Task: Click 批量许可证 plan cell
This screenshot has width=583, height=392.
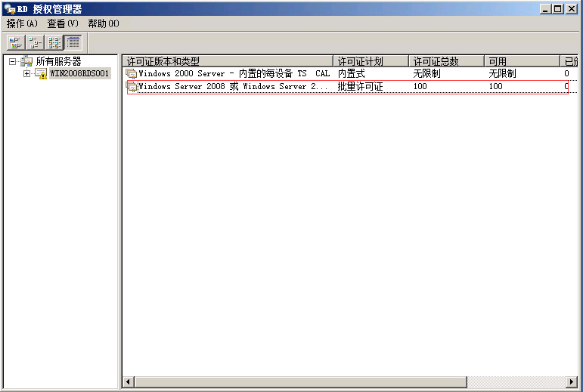Action: 360,87
